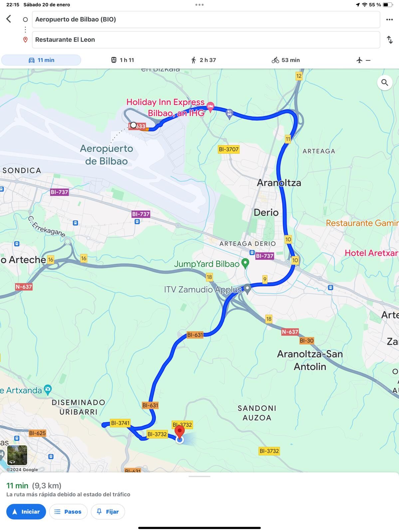
Task: Select the driving 11 min tab
Action: (41, 60)
